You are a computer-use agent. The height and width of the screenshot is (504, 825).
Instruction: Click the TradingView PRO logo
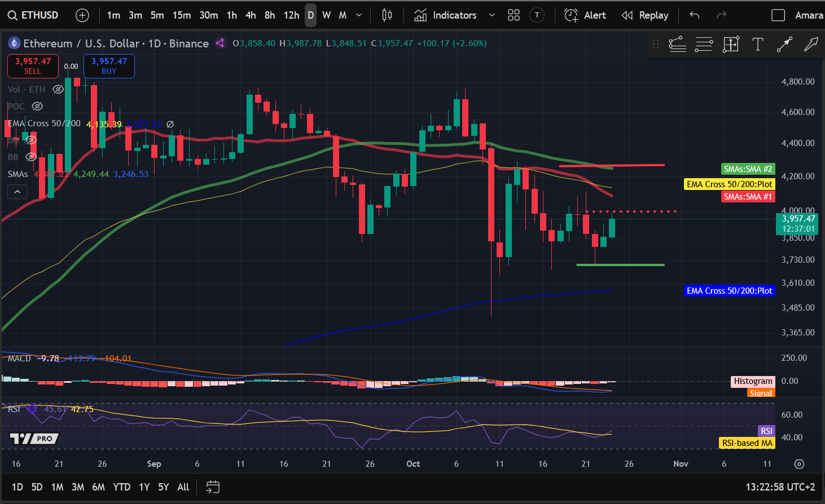(x=34, y=439)
